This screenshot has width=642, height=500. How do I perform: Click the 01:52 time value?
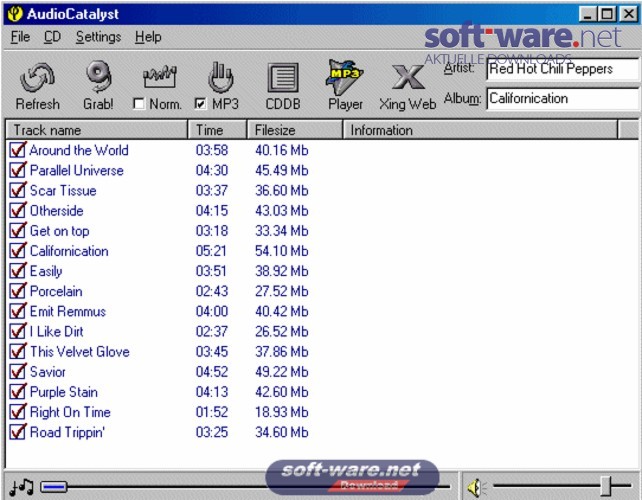pos(212,412)
